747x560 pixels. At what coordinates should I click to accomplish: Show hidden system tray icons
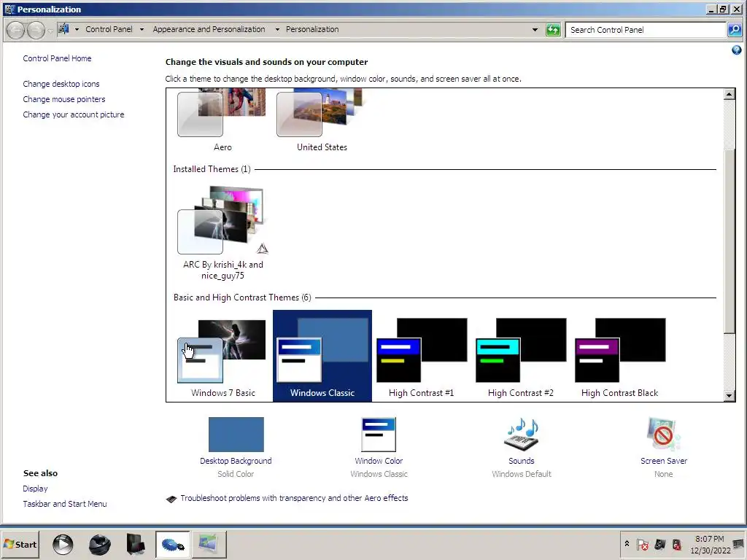pos(627,544)
